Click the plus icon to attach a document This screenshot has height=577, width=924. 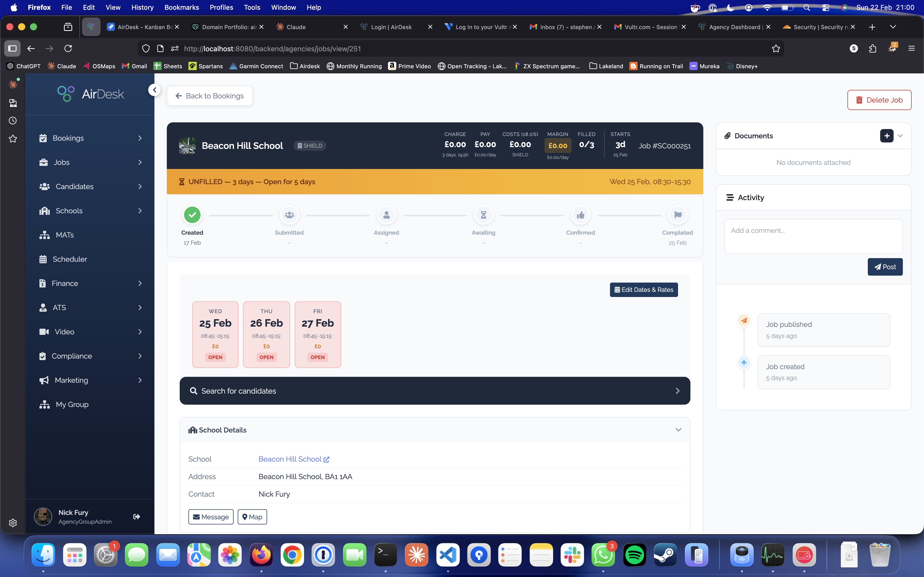[x=887, y=135]
